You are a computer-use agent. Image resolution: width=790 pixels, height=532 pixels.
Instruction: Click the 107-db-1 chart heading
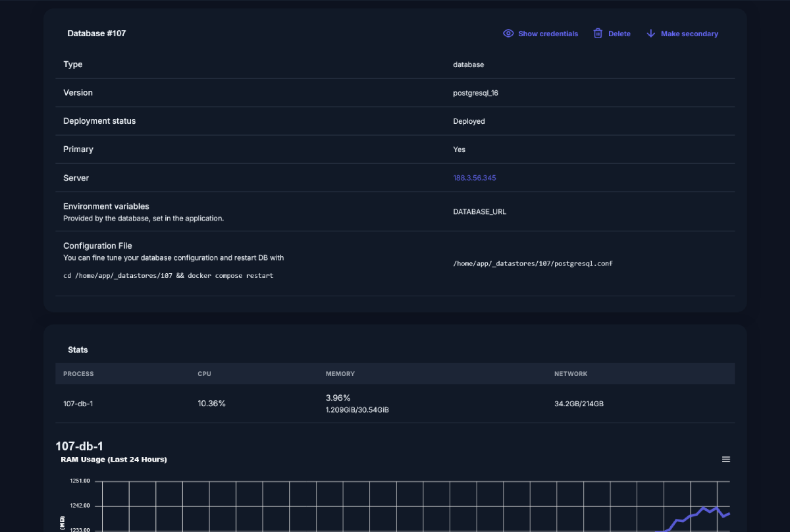click(x=80, y=446)
